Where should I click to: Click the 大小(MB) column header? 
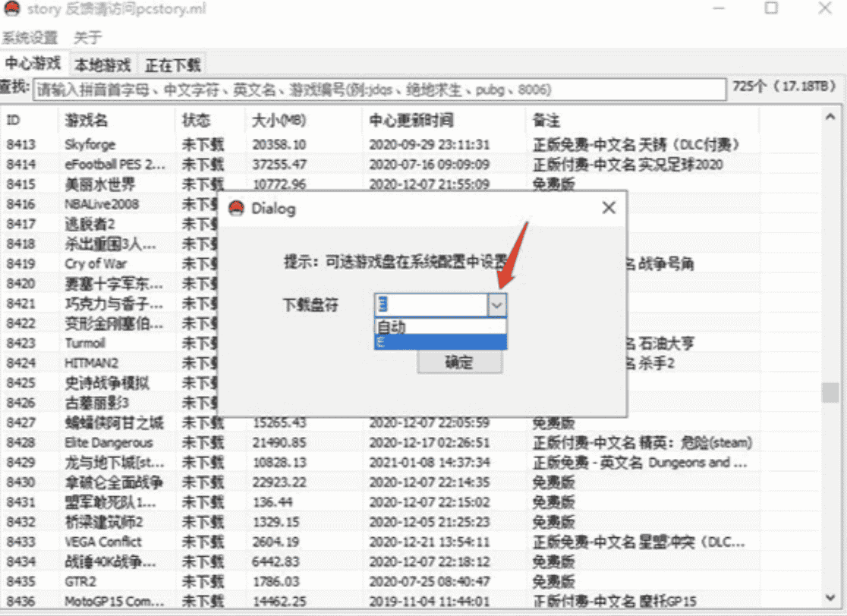pyautogui.click(x=279, y=121)
